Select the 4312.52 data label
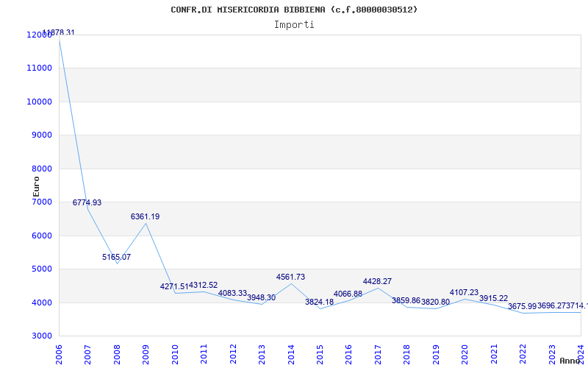 click(204, 286)
